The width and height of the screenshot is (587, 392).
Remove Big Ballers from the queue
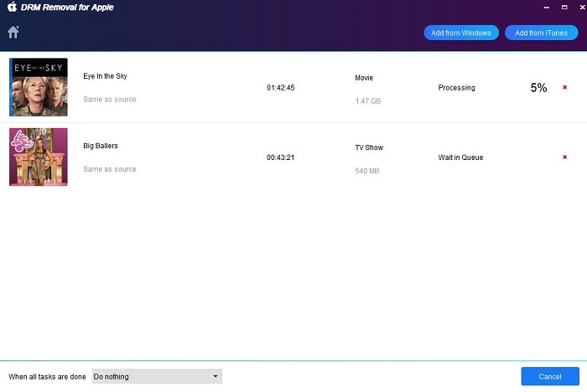(x=564, y=157)
